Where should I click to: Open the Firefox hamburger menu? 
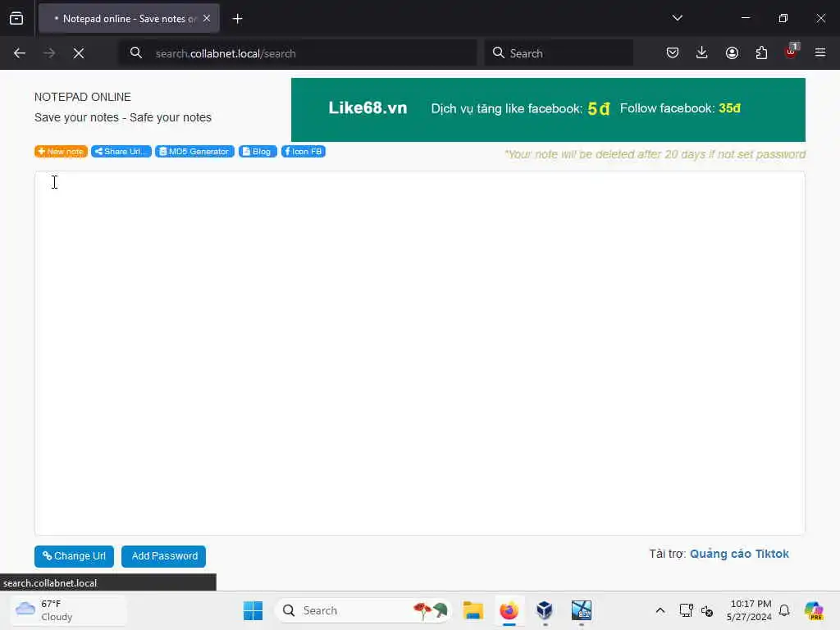(820, 52)
